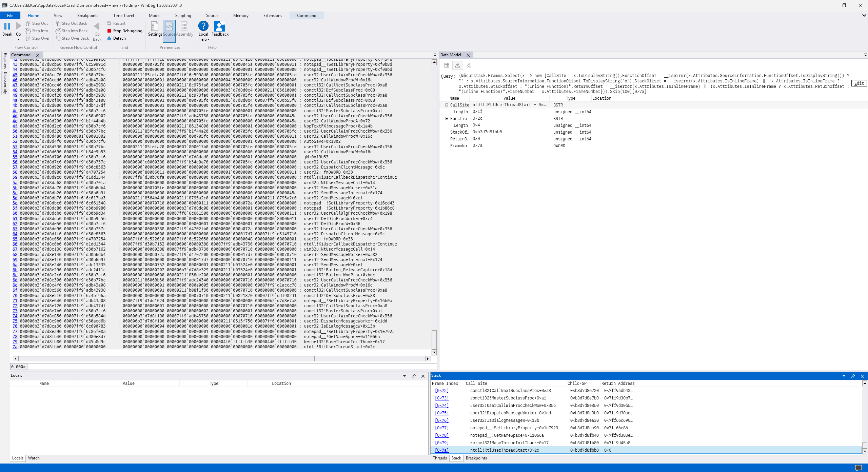This screenshot has width=868, height=472.
Task: Click the Stop Debugging red square
Action: coord(109,31)
